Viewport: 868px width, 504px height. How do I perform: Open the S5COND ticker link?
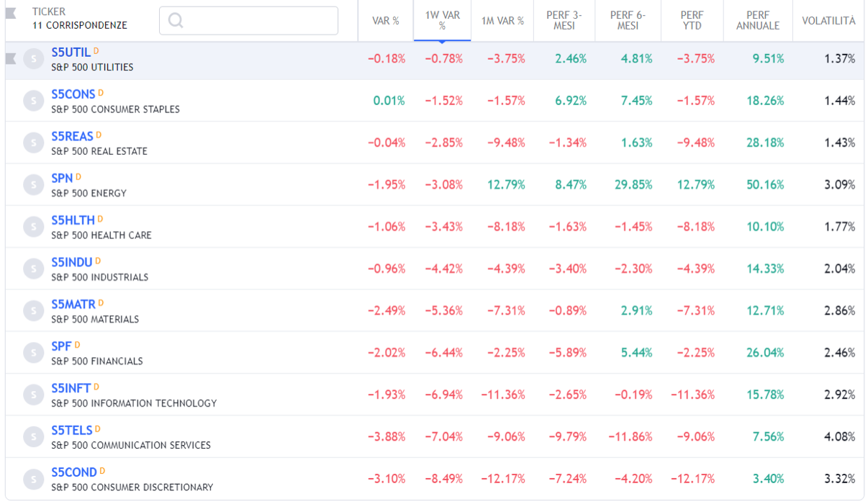[x=74, y=472]
